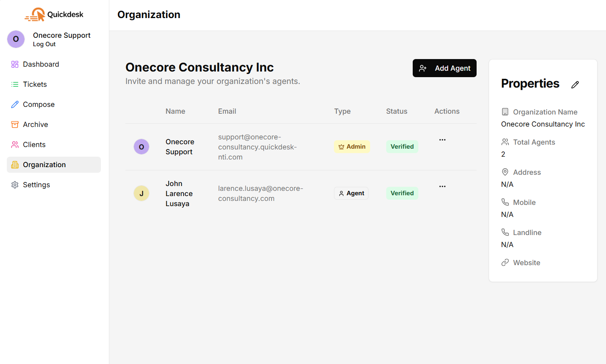Click the Compose pencil icon
Image resolution: width=606 pixels, height=364 pixels.
(x=15, y=104)
